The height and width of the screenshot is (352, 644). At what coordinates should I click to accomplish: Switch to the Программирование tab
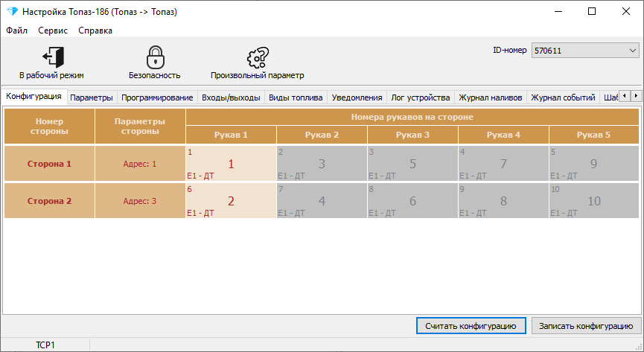[157, 97]
